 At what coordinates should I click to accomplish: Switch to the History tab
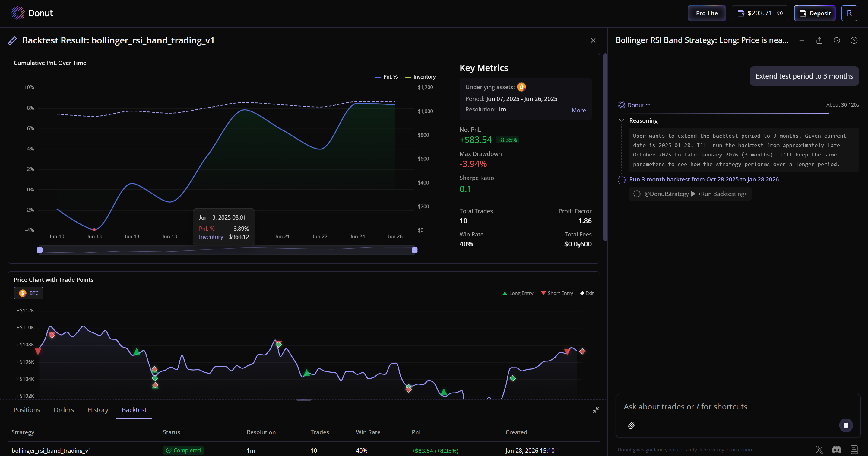click(x=97, y=410)
